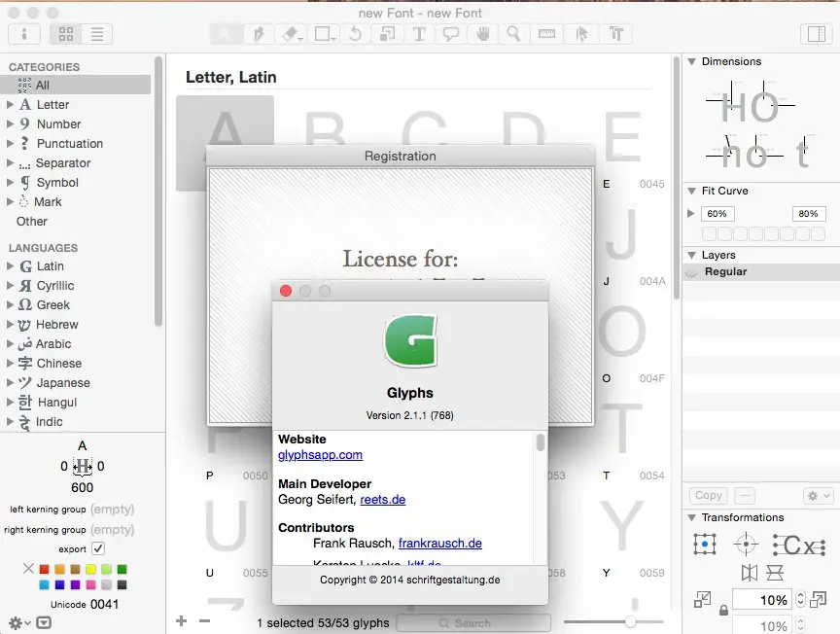Viewport: 840px width, 634px height.
Task: Toggle the right sidebar panel
Action: [x=817, y=34]
